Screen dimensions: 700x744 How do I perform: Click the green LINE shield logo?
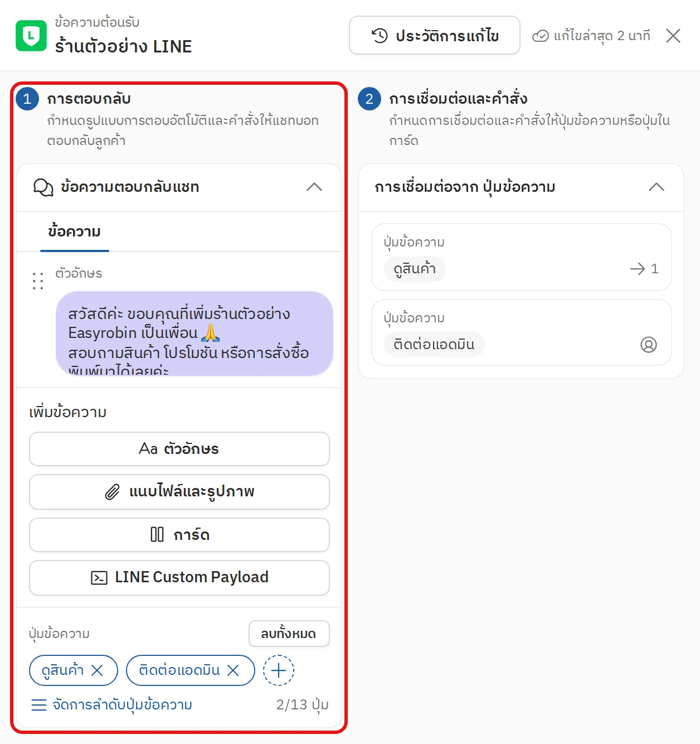[x=31, y=36]
